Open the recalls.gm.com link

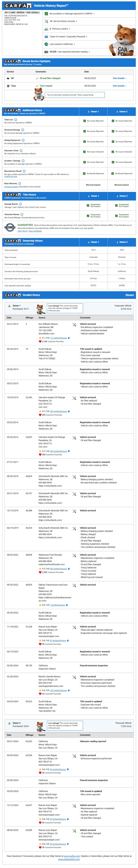[x=11, y=176]
